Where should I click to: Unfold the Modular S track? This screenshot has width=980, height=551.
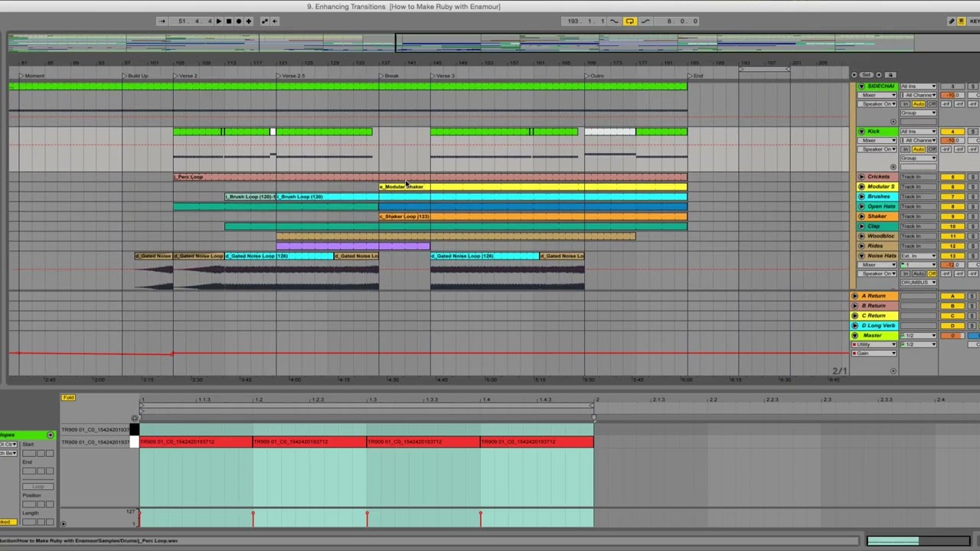tap(861, 187)
